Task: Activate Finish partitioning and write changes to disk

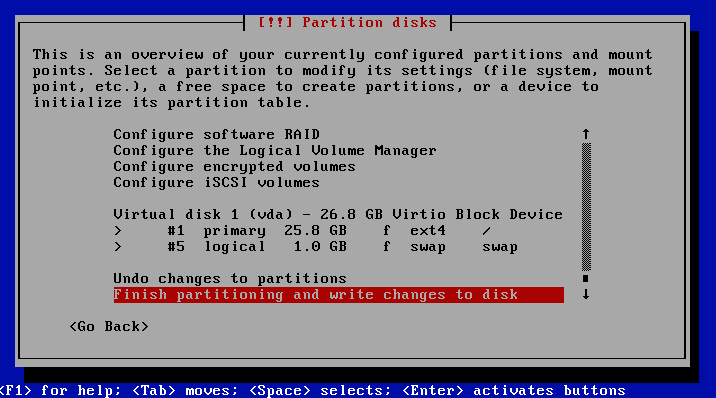Action: coord(338,295)
